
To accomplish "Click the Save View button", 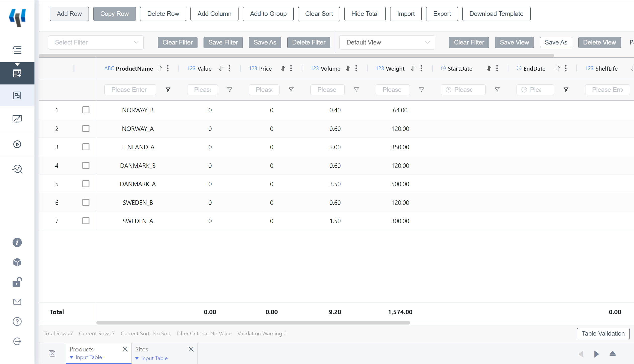I will coord(514,42).
